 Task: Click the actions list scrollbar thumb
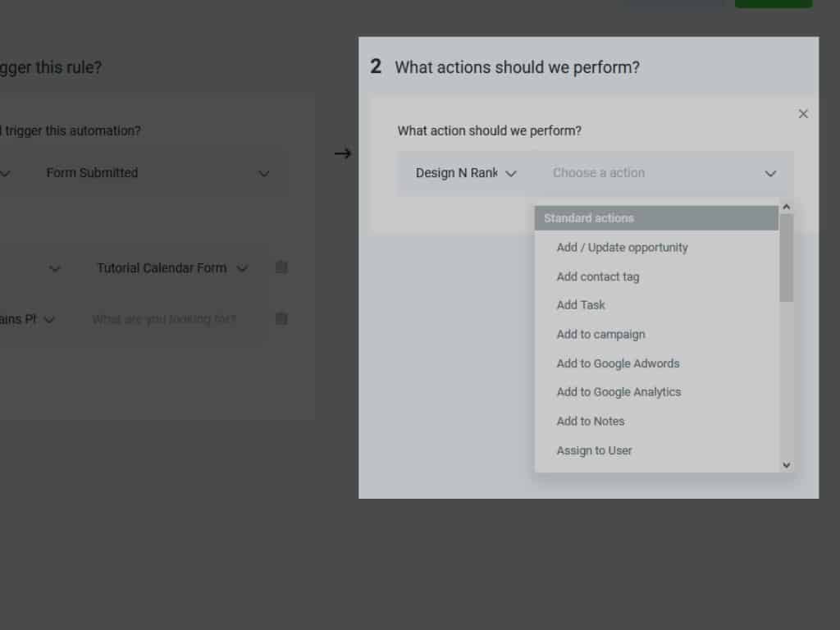pyautogui.click(x=787, y=257)
